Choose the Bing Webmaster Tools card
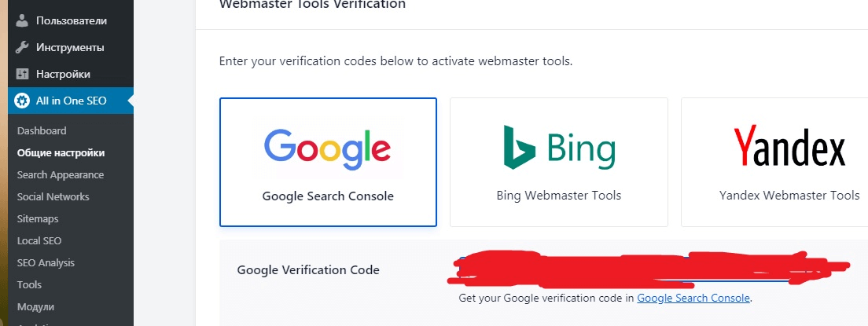Screen dimensions: 868x326 (x=559, y=162)
